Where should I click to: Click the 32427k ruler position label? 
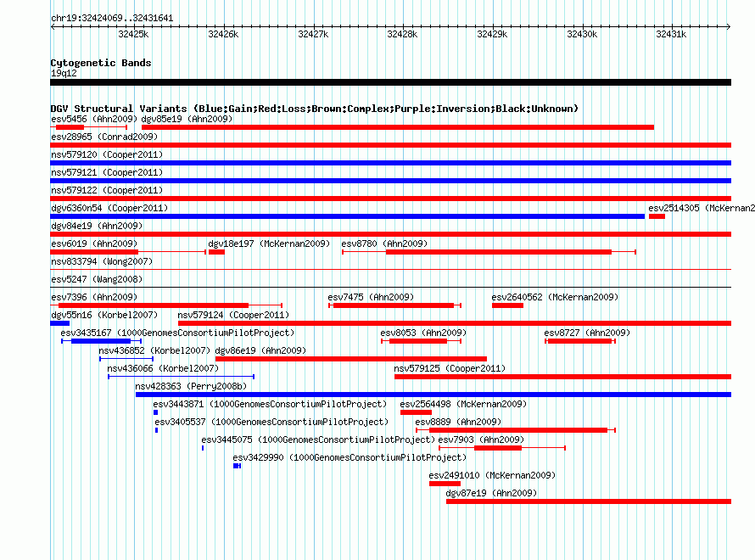click(313, 34)
